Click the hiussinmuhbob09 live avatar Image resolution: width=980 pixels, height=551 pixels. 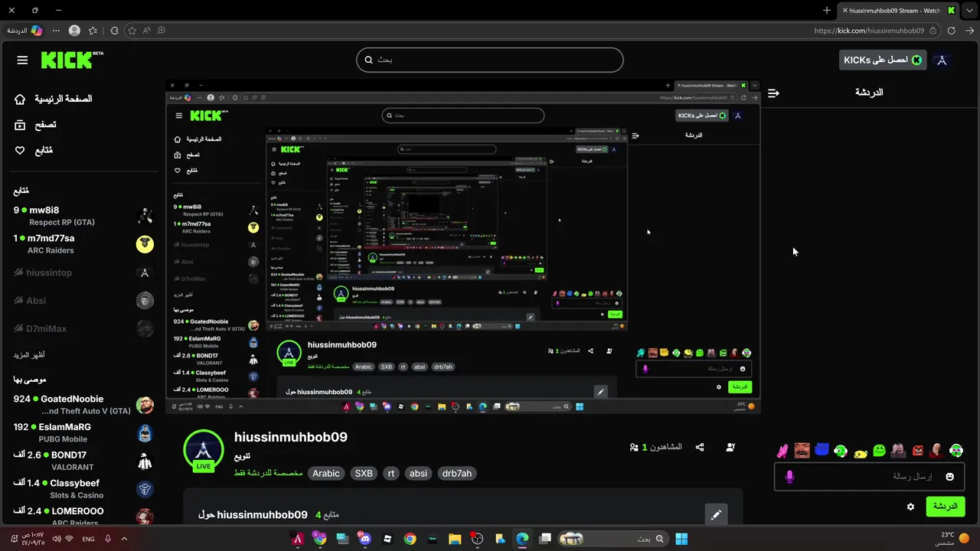[x=203, y=449]
